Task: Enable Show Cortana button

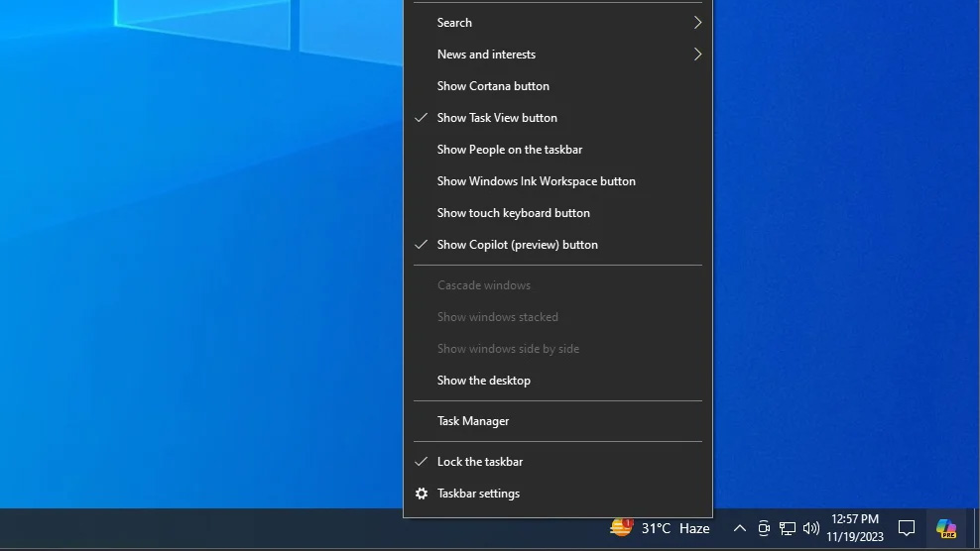Action: pyautogui.click(x=557, y=86)
